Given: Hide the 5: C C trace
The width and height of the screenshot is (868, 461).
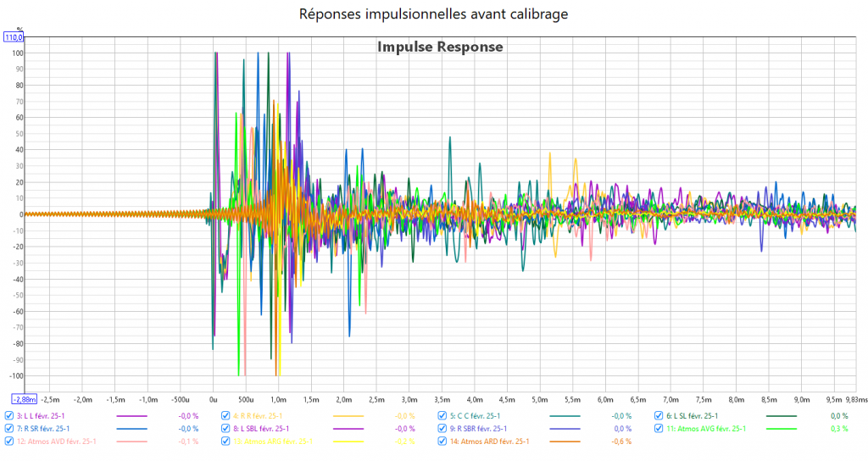Looking at the screenshot, I should point(442,416).
